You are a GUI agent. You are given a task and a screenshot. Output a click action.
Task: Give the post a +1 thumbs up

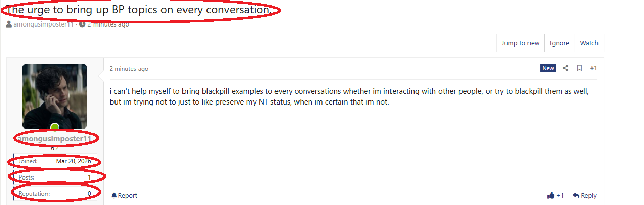[x=550, y=196]
